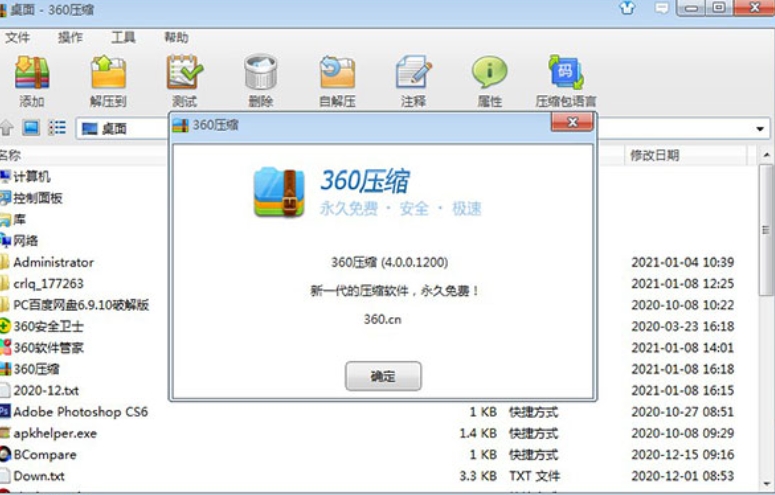Screen dimensions: 775x495
Task: Select the Down.txt file
Action: click(x=33, y=476)
